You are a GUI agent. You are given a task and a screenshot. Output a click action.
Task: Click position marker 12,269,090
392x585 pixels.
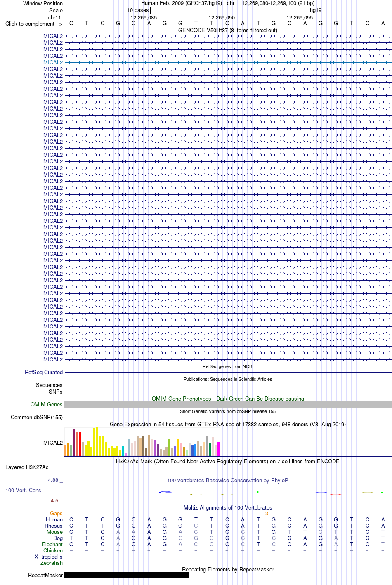[222, 17]
